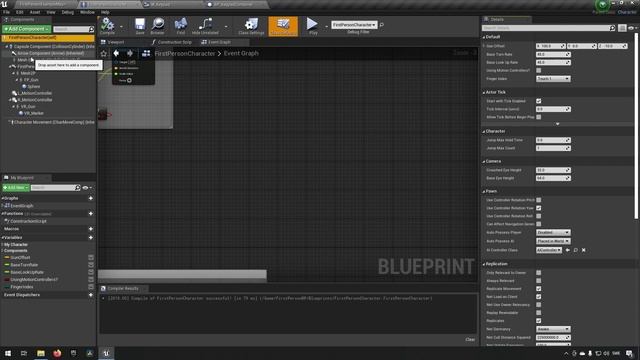Open the Net Dormancy dropdown
Viewport: 640px width, 360px height.
pyautogui.click(x=553, y=329)
